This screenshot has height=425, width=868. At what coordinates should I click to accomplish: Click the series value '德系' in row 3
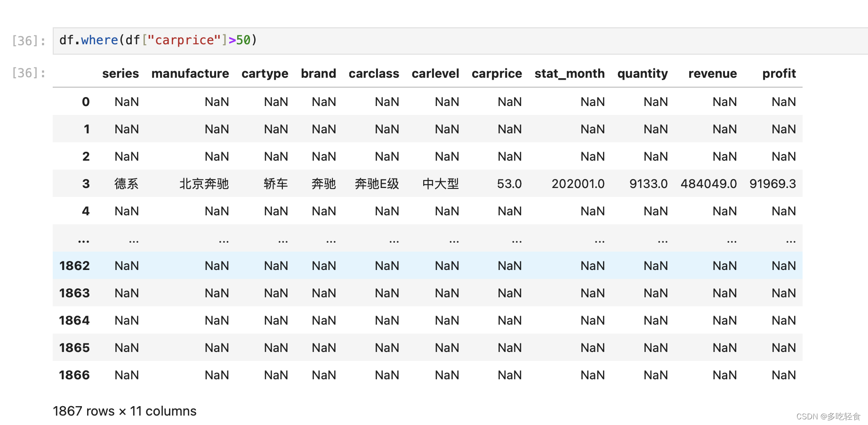pos(127,184)
